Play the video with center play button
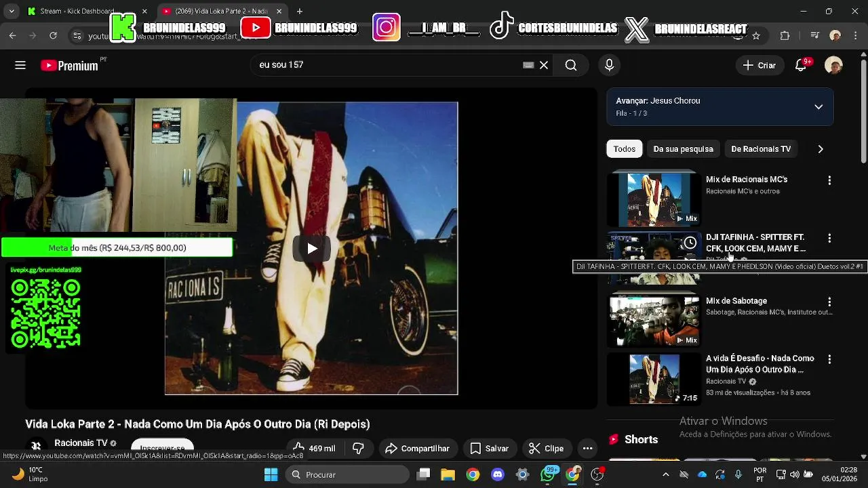 click(311, 248)
